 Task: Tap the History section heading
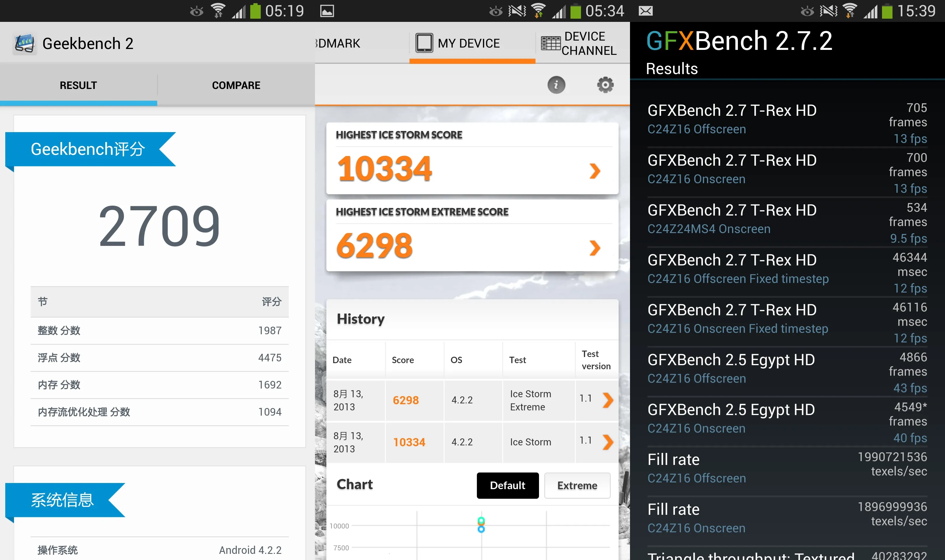point(361,319)
